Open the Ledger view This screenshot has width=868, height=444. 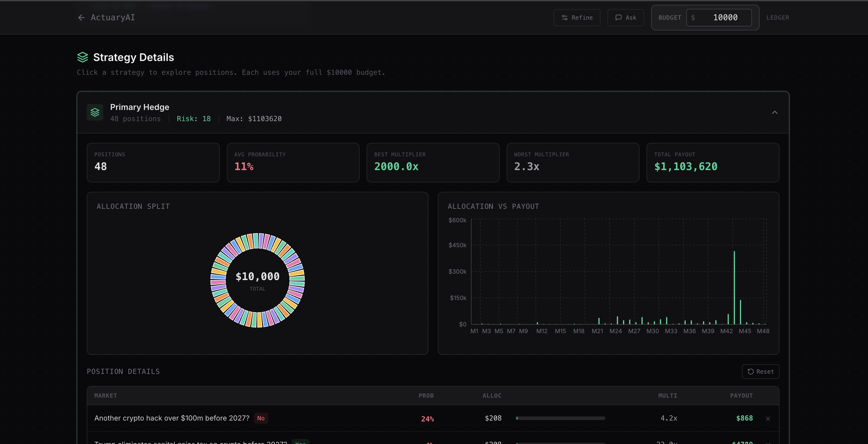[x=778, y=18]
